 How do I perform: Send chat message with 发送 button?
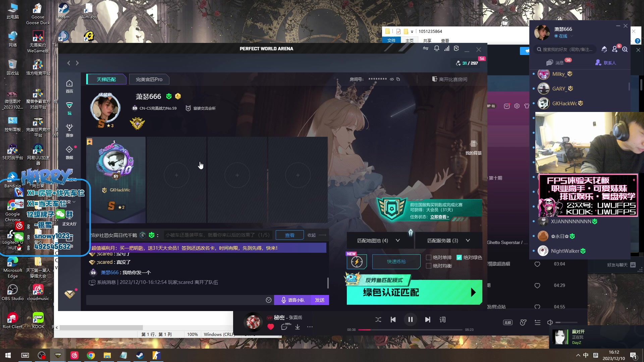pos(320,300)
